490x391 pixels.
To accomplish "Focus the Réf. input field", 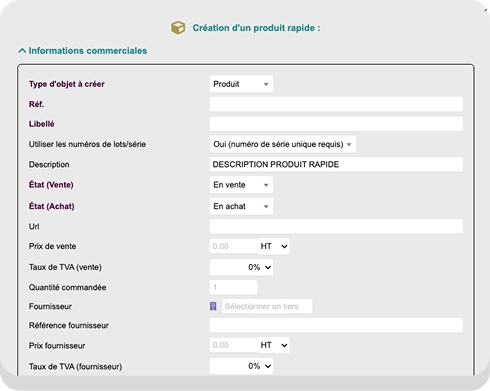I will [336, 104].
